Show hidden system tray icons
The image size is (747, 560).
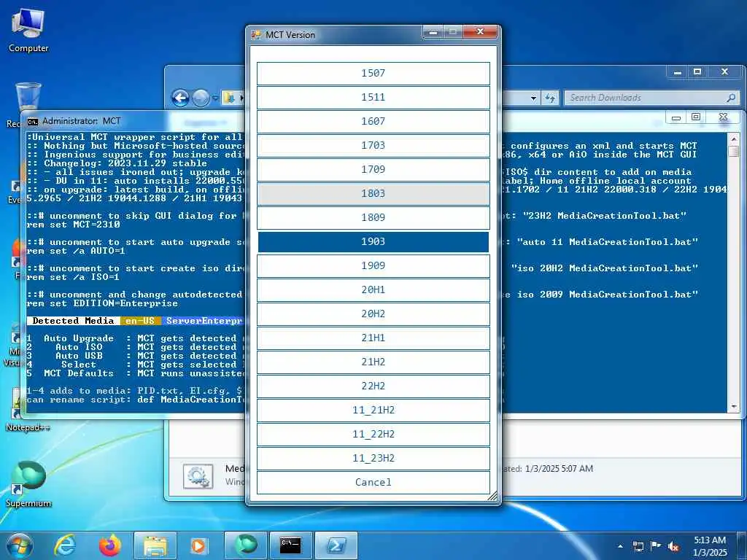[620, 546]
